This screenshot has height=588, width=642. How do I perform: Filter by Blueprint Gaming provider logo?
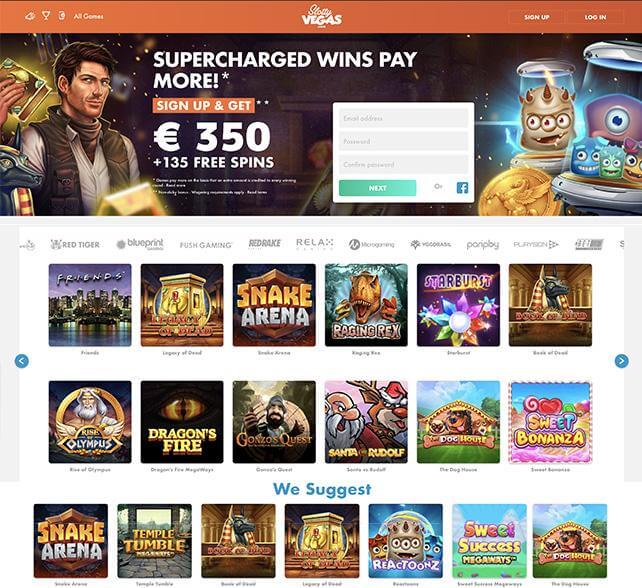coord(140,244)
